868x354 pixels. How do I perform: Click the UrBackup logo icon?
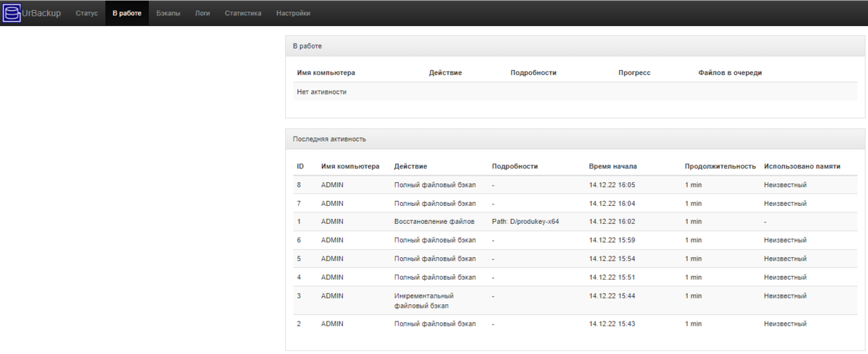[x=12, y=13]
